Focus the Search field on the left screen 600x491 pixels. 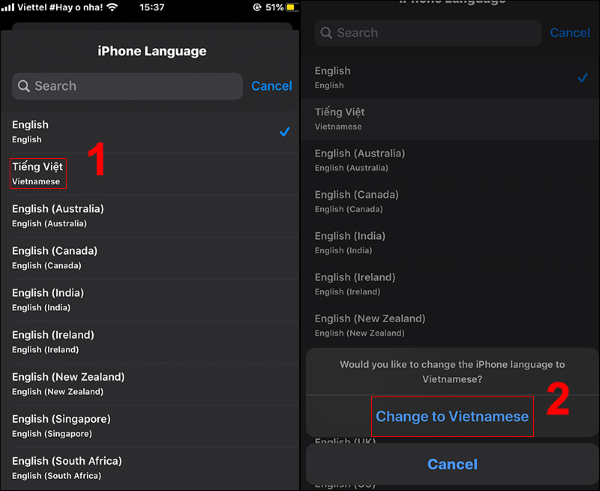point(135,86)
